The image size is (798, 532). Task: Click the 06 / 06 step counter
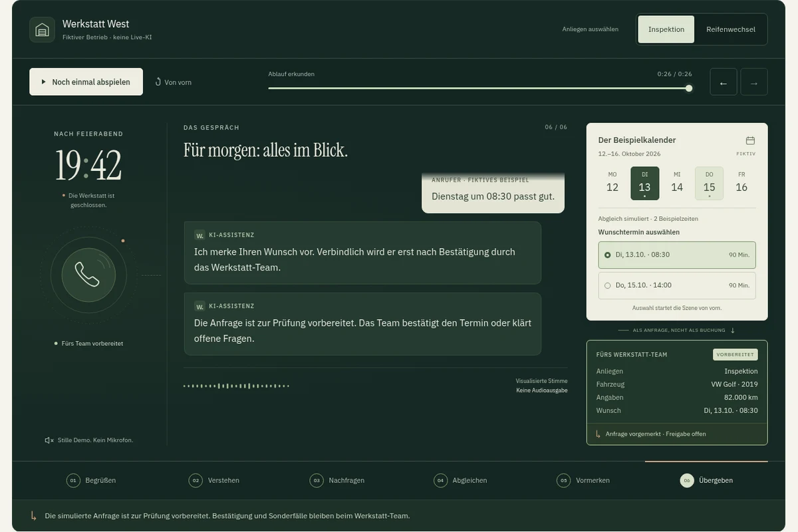pos(556,127)
